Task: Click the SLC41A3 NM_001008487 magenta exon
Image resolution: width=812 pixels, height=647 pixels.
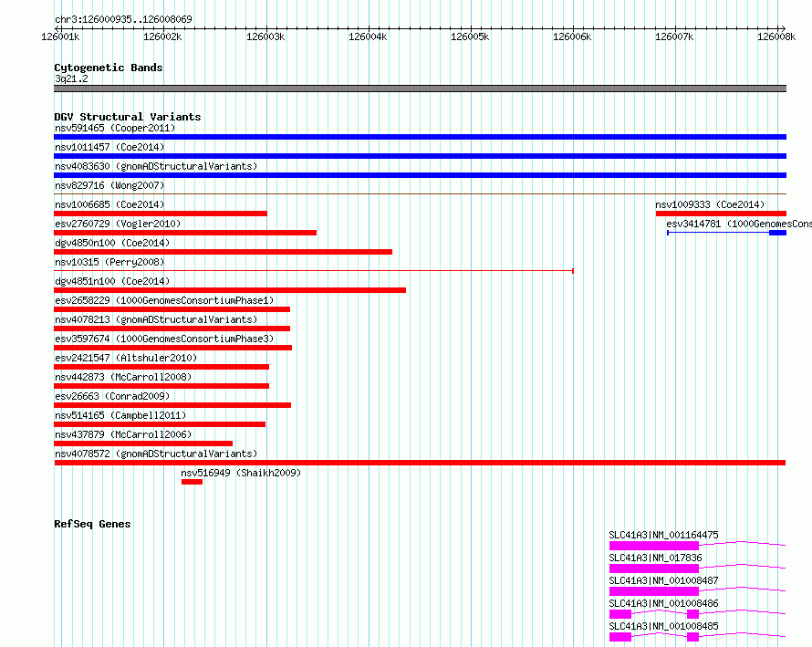Action: (x=654, y=591)
